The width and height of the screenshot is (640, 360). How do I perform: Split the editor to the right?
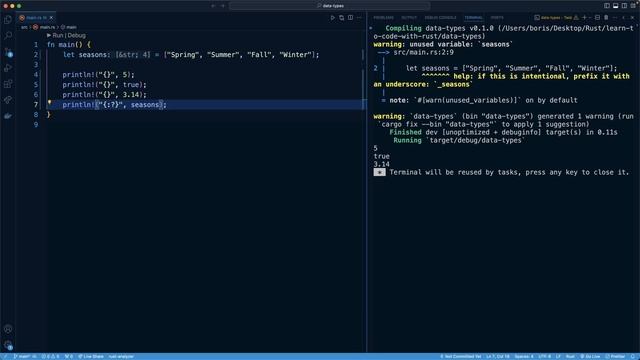(351, 18)
